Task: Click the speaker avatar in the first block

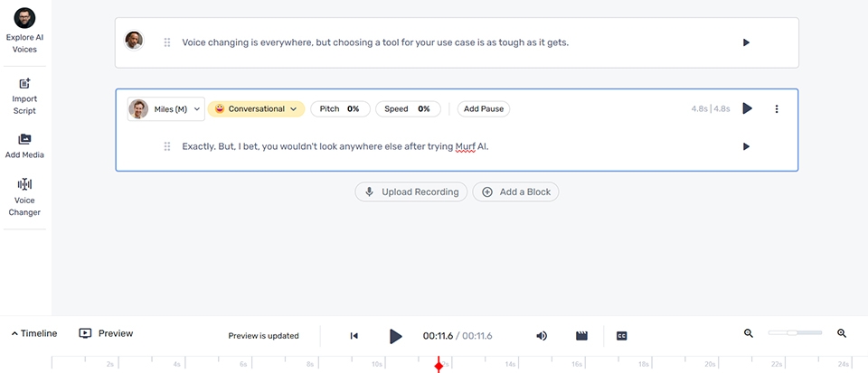Action: (x=134, y=40)
